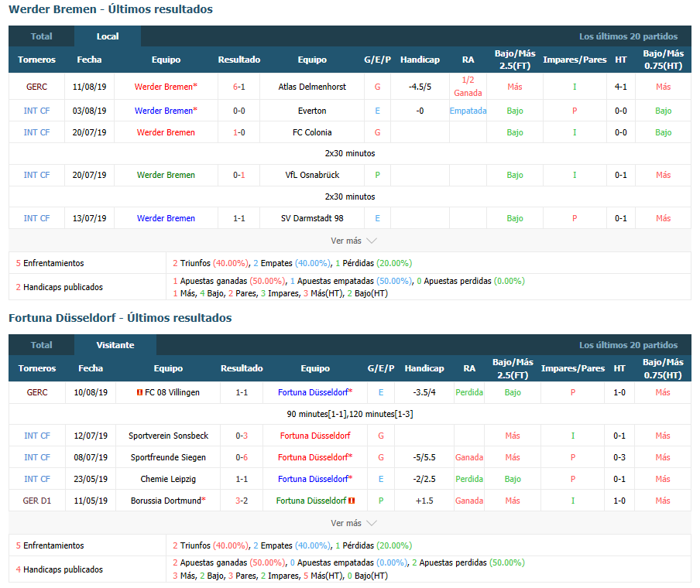Open Sportverein Sonsbeck team link

click(168, 436)
